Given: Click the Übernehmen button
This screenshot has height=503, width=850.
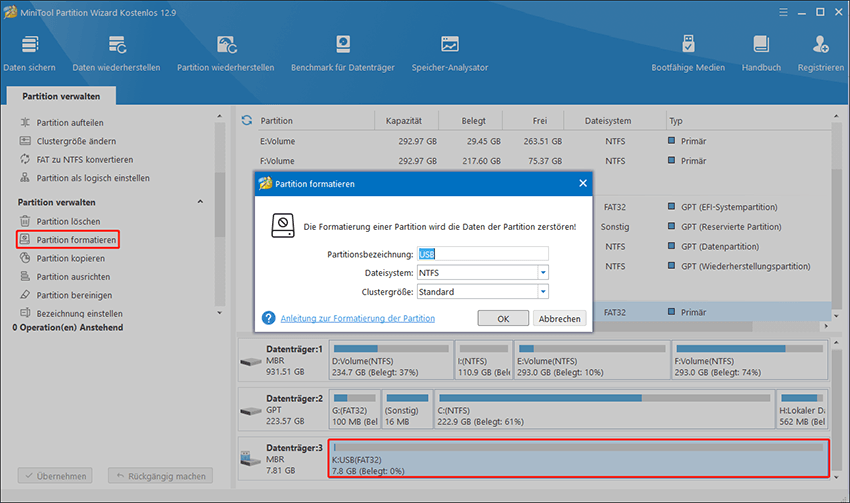Looking at the screenshot, I should [55, 476].
